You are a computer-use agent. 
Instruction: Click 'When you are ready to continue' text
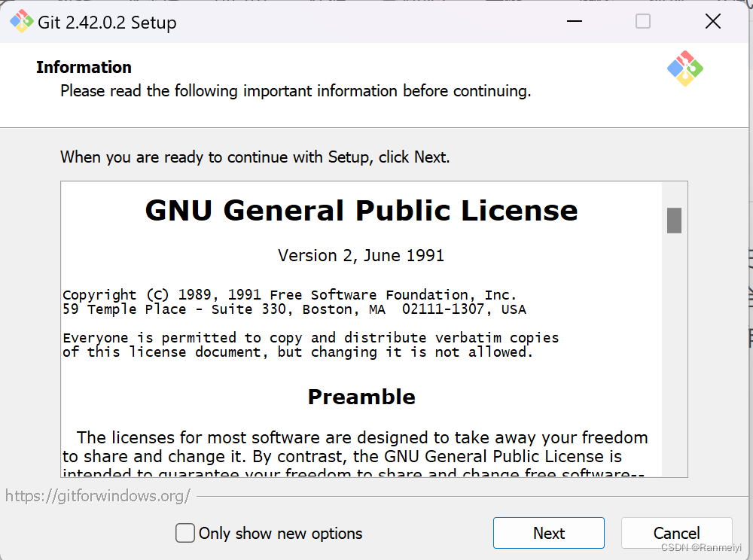click(255, 157)
